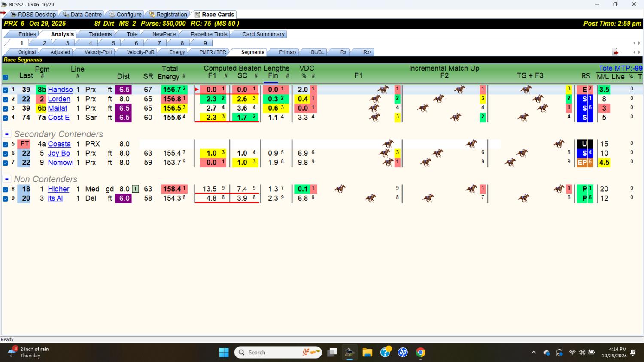Open the Data Centre tab
The height and width of the screenshot is (362, 644).
82,14
